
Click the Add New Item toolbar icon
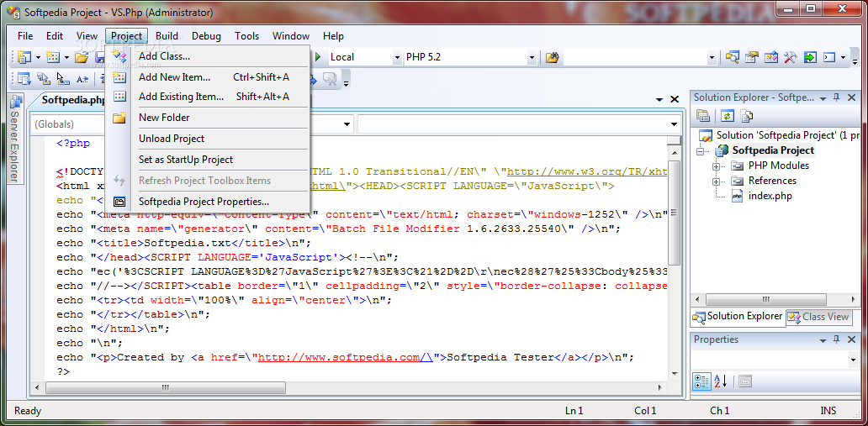tap(53, 57)
